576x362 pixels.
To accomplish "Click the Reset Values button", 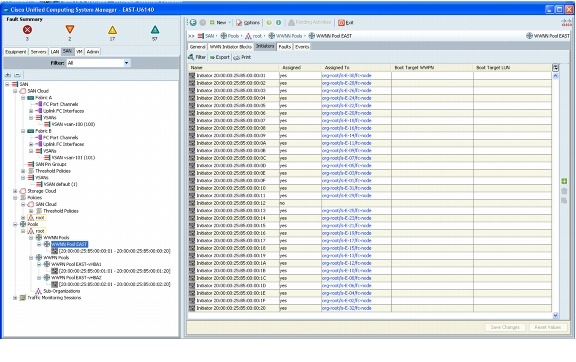I will pos(547,327).
